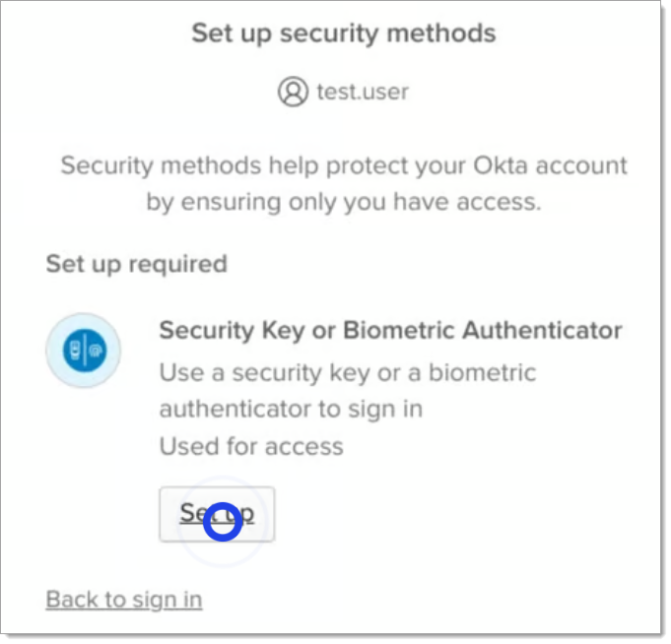Viewport: 671px width, 644px height.
Task: Select the test.user username text
Action: point(362,93)
